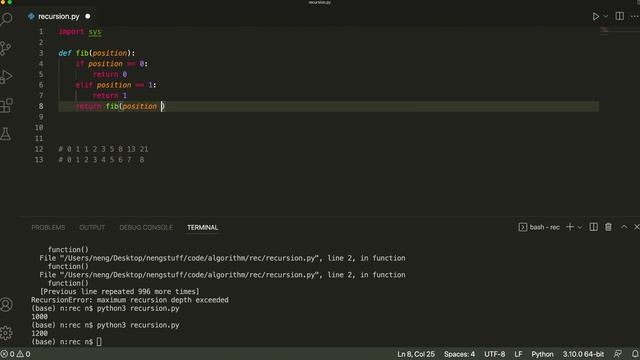The image size is (640, 360).
Task: Click the terminal output value 1000
Action: 39,317
